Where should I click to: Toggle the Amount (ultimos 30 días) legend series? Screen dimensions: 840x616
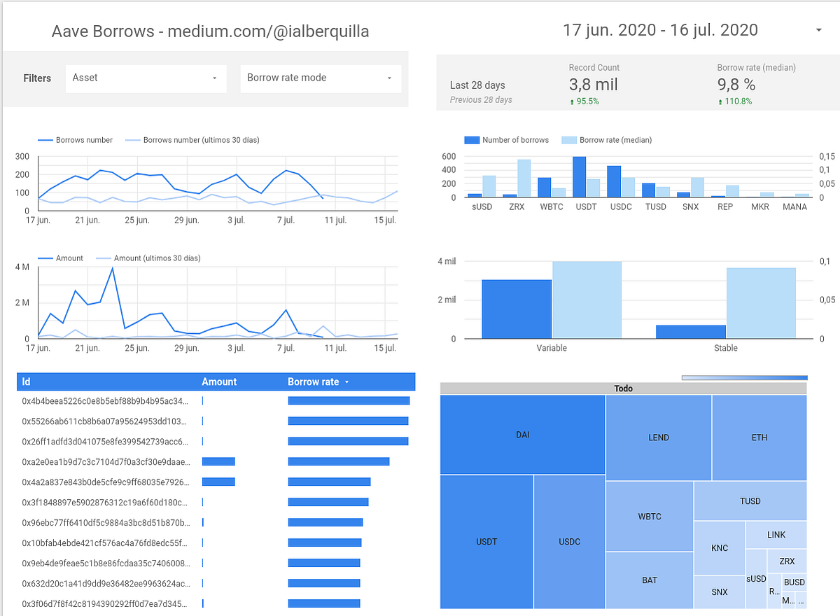click(155, 258)
